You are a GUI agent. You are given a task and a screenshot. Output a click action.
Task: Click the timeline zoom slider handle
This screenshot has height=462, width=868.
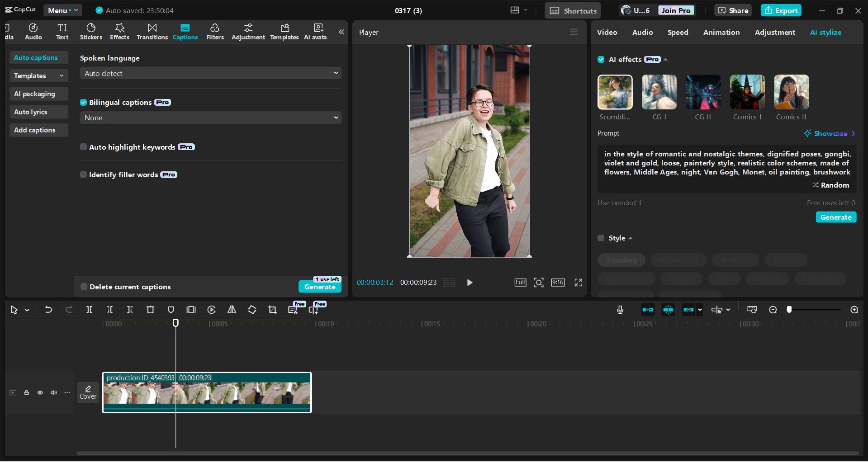[x=789, y=310]
